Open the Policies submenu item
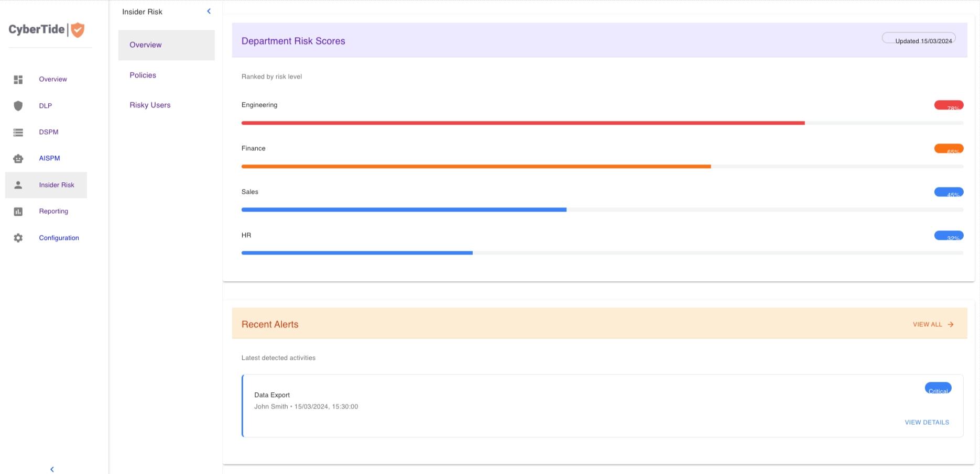 tap(143, 75)
